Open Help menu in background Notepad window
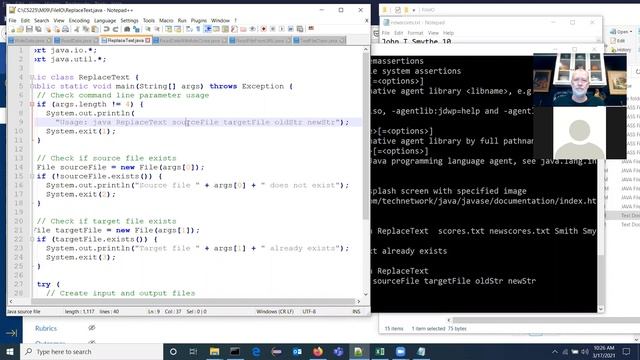This screenshot has height=360, width=640. (448, 33)
